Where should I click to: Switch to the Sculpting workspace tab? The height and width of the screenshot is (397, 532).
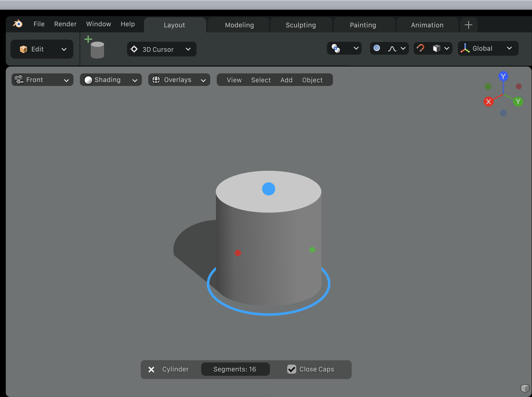301,25
